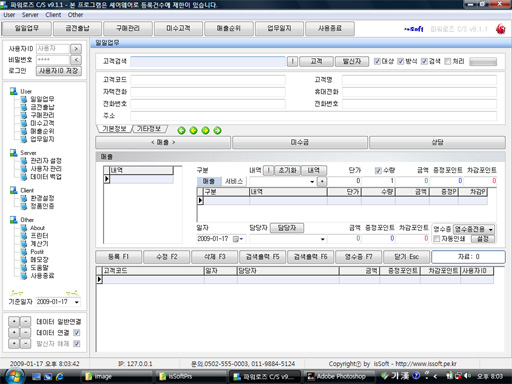Launch Internet Explorer from quick launch
The width and height of the screenshot is (512, 384).
pos(60,376)
